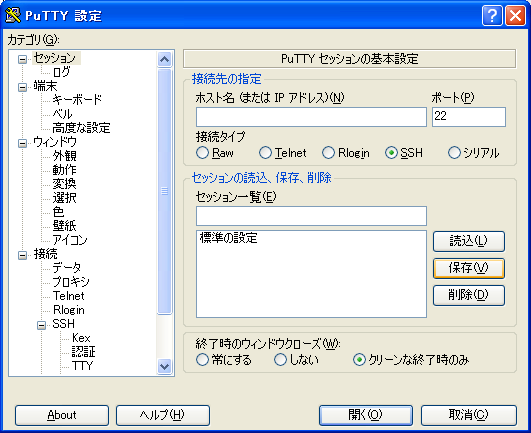The image size is (531, 433).
Task: Choose 常にする for window close on exit
Action: (202, 360)
